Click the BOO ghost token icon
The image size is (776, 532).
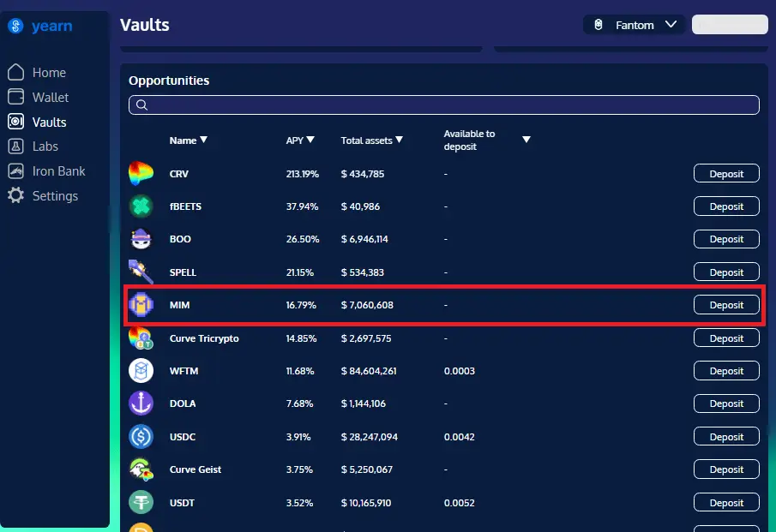click(x=141, y=239)
